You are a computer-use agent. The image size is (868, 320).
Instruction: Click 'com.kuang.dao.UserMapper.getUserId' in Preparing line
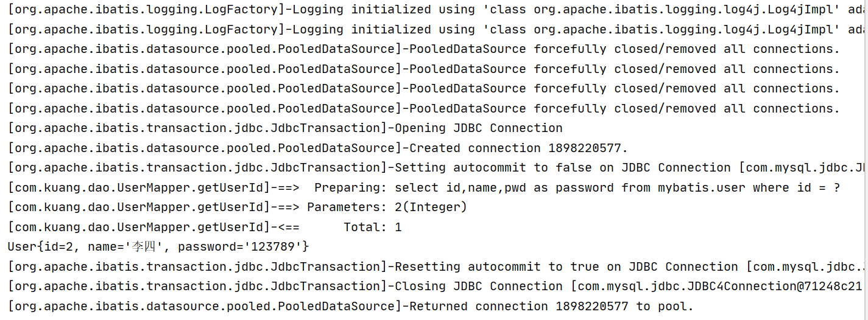(139, 188)
